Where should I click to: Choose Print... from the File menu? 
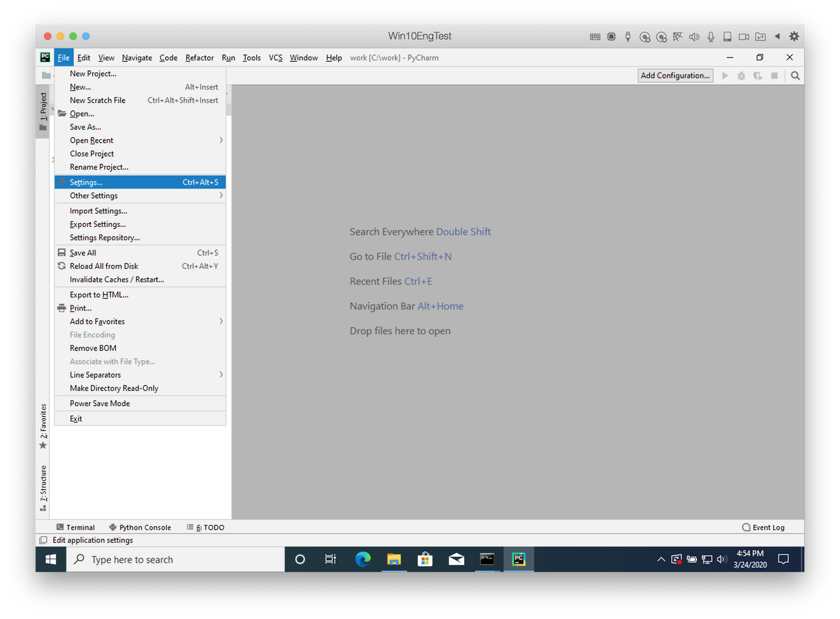tap(140, 308)
